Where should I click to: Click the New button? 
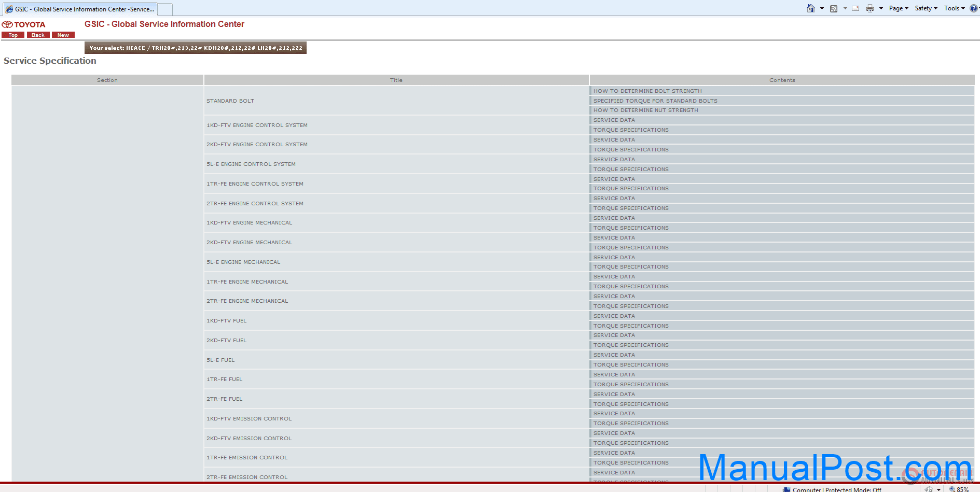pos(63,35)
